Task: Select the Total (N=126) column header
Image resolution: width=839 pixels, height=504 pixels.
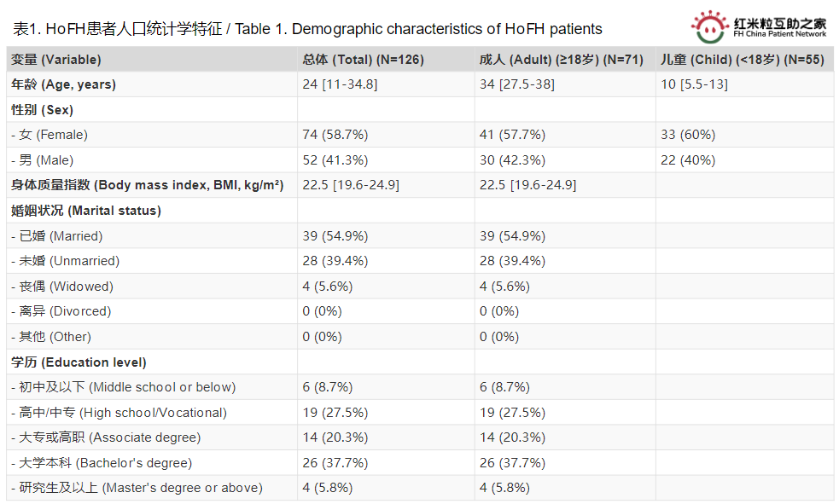Action: tap(364, 60)
